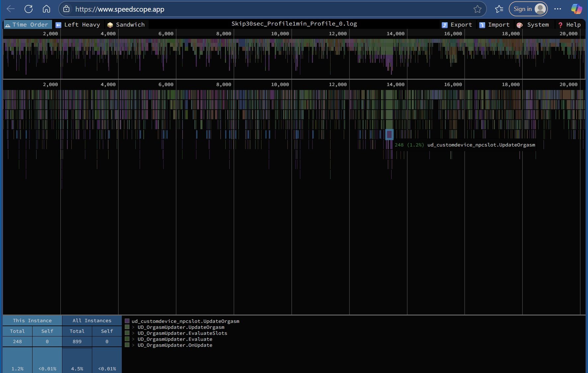Open the browser more options menu
Image resolution: width=588 pixels, height=373 pixels.
pos(558,9)
